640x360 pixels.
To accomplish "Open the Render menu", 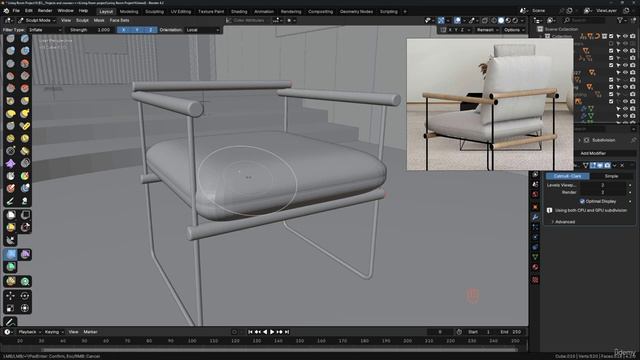I will pyautogui.click(x=45, y=11).
